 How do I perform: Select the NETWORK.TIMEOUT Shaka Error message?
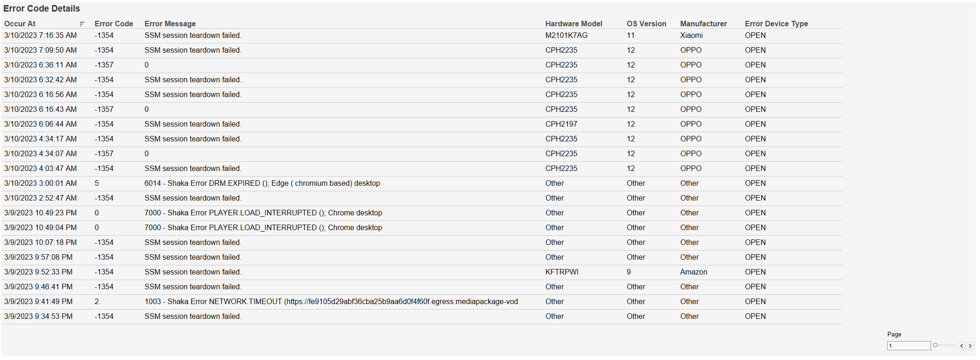(331, 302)
